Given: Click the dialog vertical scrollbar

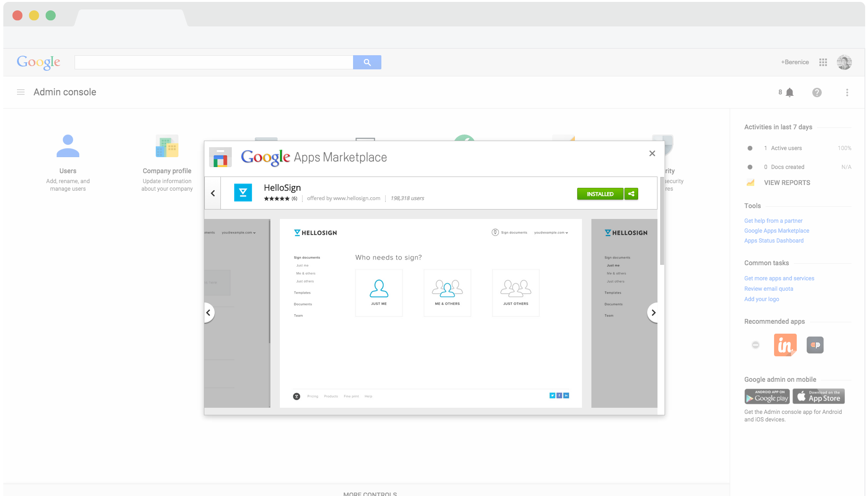Looking at the screenshot, I should pyautogui.click(x=662, y=222).
